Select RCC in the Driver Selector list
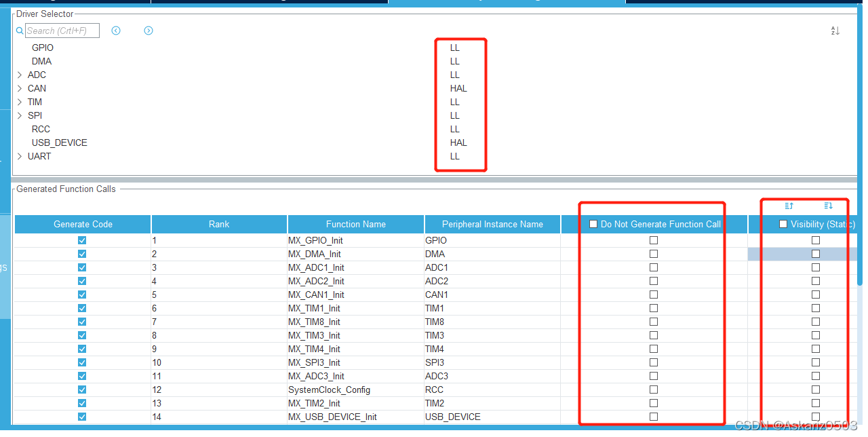This screenshot has width=868, height=437. 41,129
